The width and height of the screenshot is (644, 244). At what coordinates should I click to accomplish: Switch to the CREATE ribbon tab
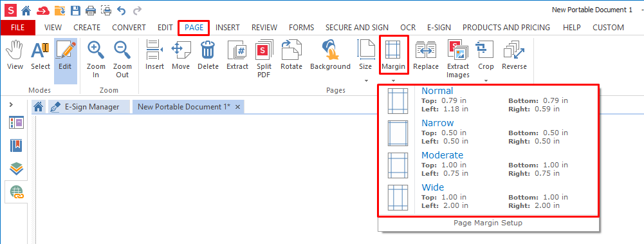[x=87, y=28]
